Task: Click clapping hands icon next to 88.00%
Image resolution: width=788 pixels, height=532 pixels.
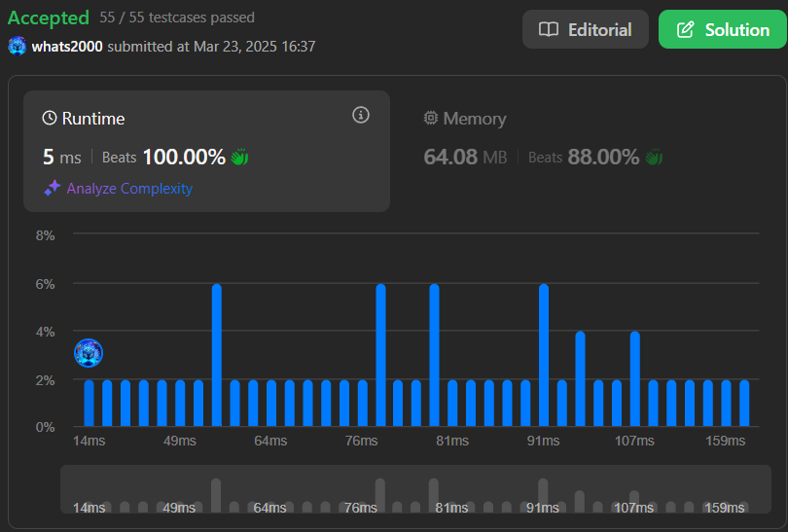Action: point(654,157)
